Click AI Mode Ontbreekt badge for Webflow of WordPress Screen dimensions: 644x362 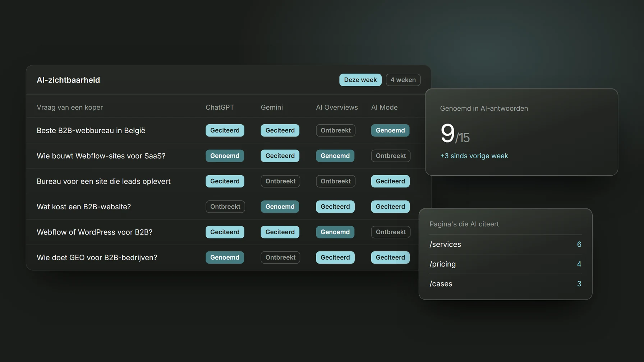pos(391,232)
